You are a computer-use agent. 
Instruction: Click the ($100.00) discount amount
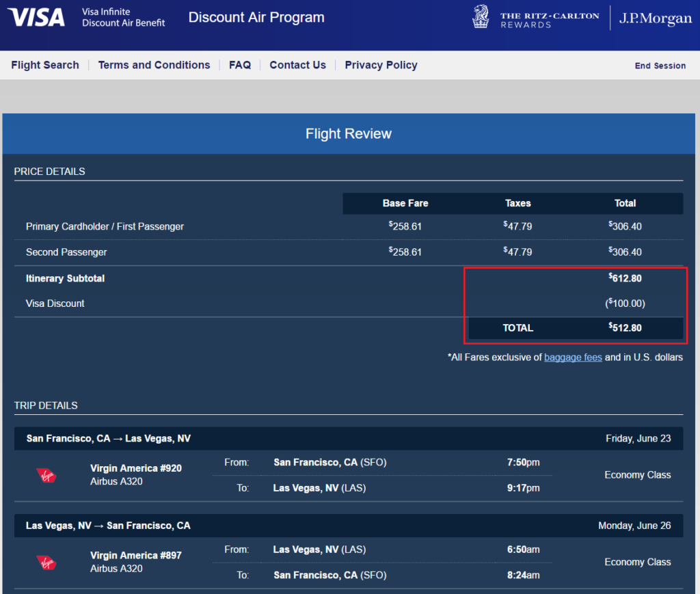(x=625, y=303)
